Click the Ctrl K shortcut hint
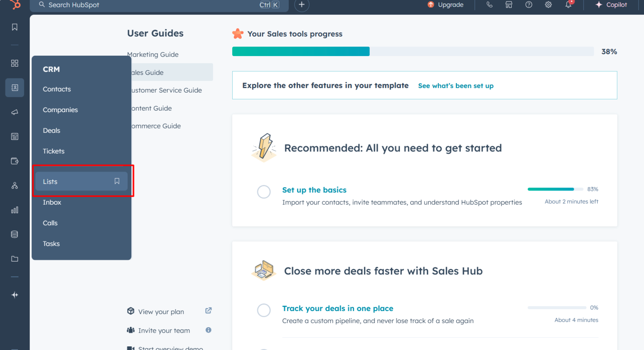 (x=269, y=5)
